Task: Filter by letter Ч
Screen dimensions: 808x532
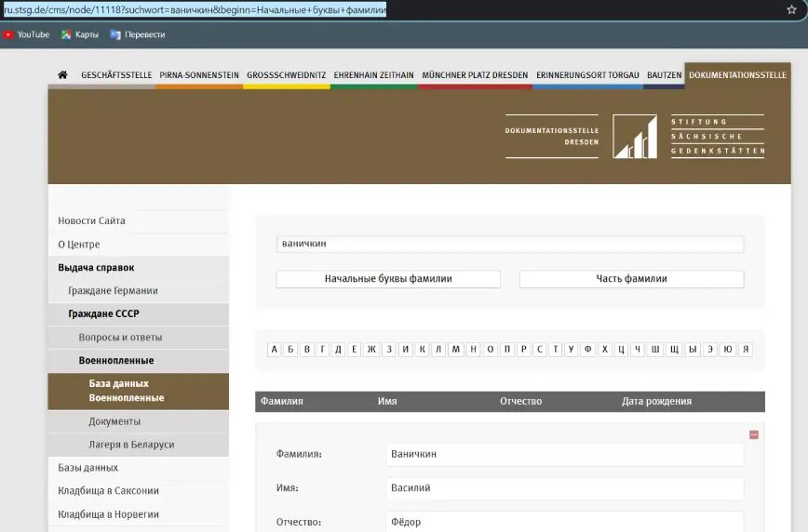Action: tap(638, 350)
